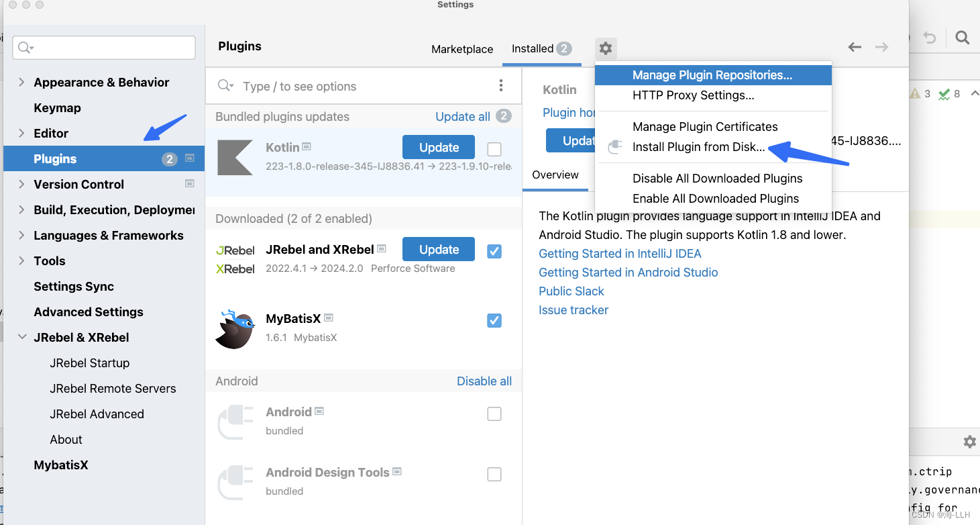Click Update button for JRebel and XRebel
The width and height of the screenshot is (980, 525).
439,249
